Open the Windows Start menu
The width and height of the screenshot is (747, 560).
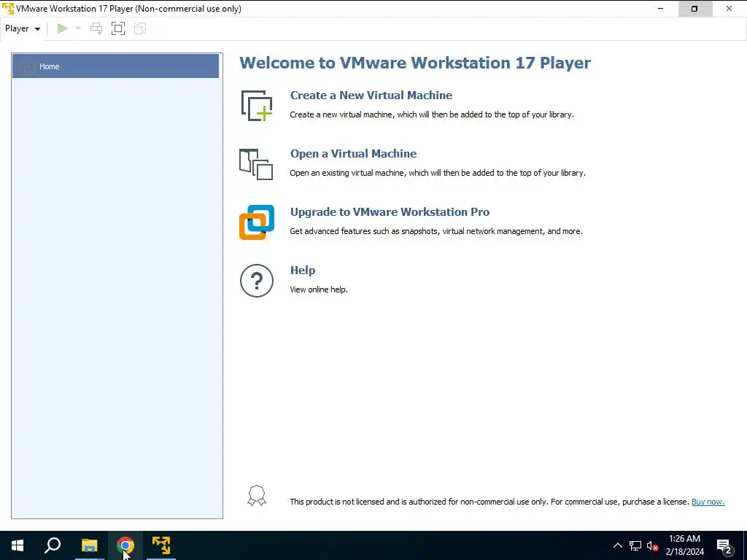tap(18, 545)
